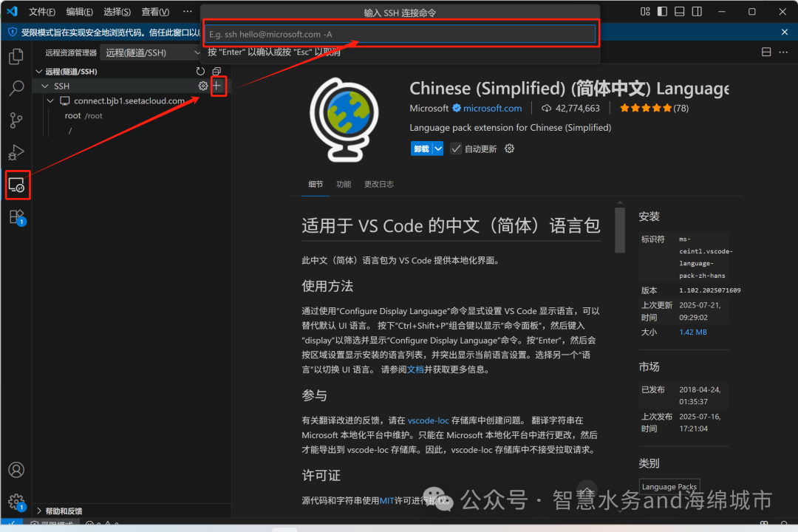Collapse the connect.bjb1.seetacloud.com host node
This screenshot has width=798, height=532.
(50, 100)
